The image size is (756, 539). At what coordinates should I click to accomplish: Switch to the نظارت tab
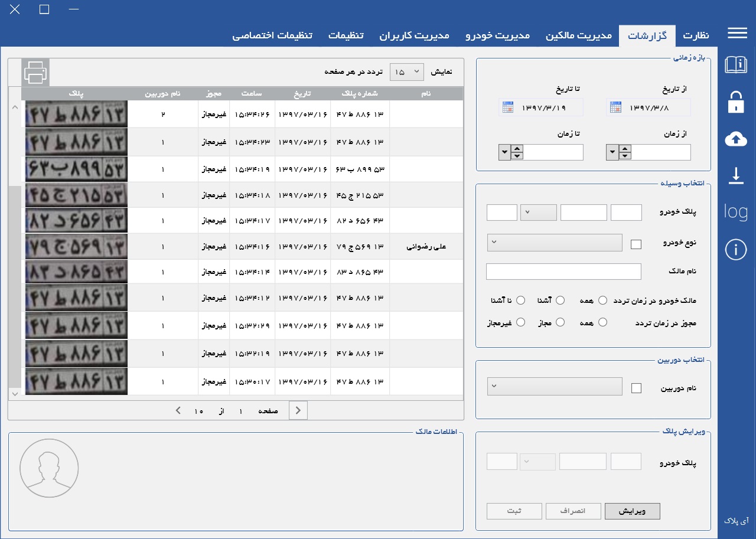tap(696, 36)
